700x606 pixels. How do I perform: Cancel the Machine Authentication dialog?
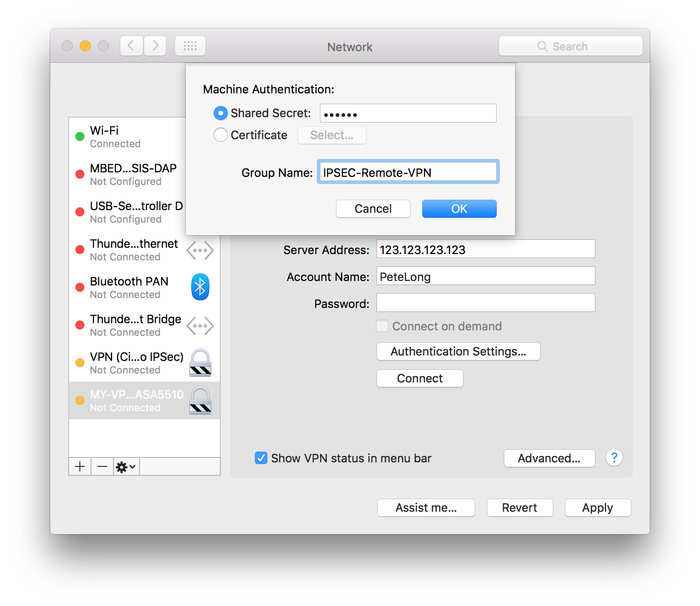point(373,209)
